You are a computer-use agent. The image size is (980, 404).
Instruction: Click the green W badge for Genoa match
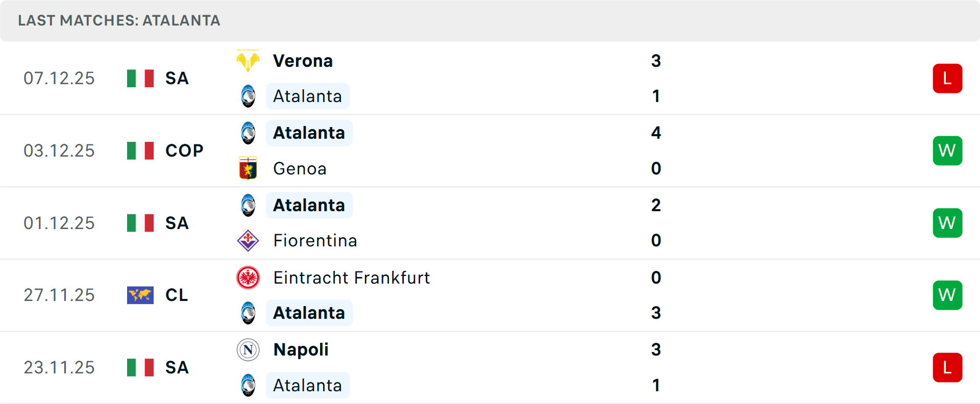click(x=947, y=150)
